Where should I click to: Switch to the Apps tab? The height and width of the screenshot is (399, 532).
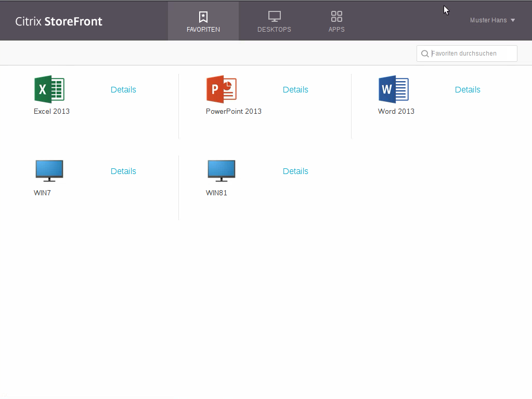coord(336,21)
